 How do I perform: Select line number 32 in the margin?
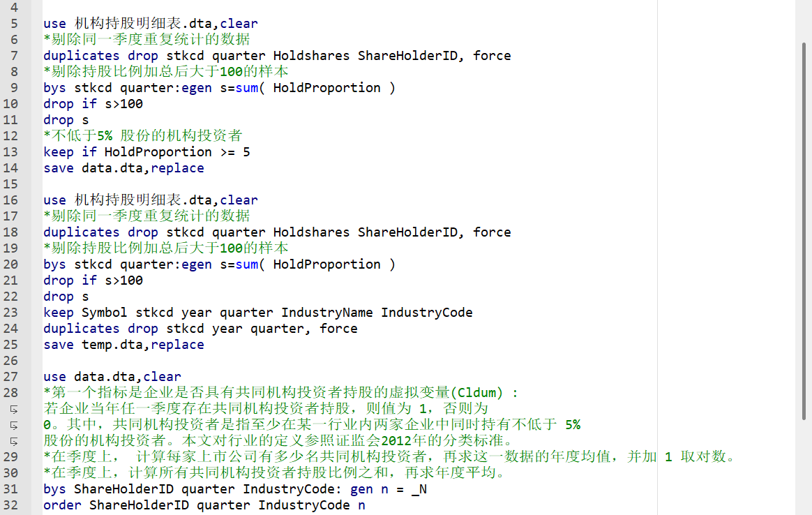[x=11, y=505]
